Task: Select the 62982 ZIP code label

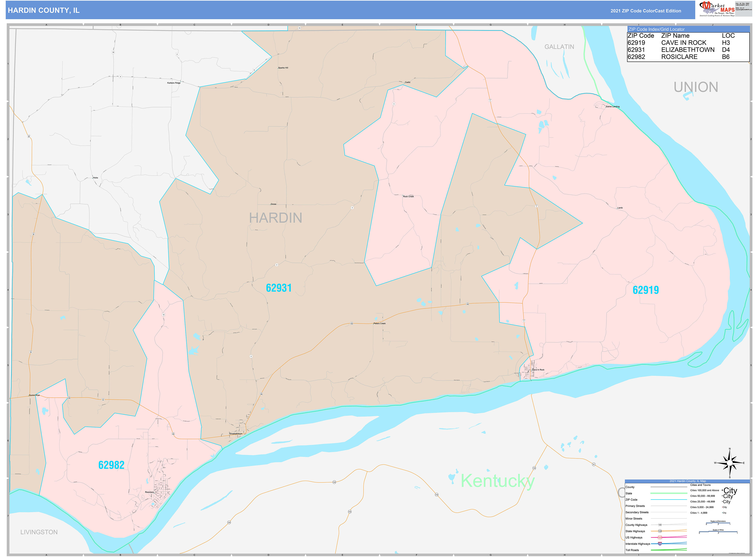Action: click(x=111, y=465)
